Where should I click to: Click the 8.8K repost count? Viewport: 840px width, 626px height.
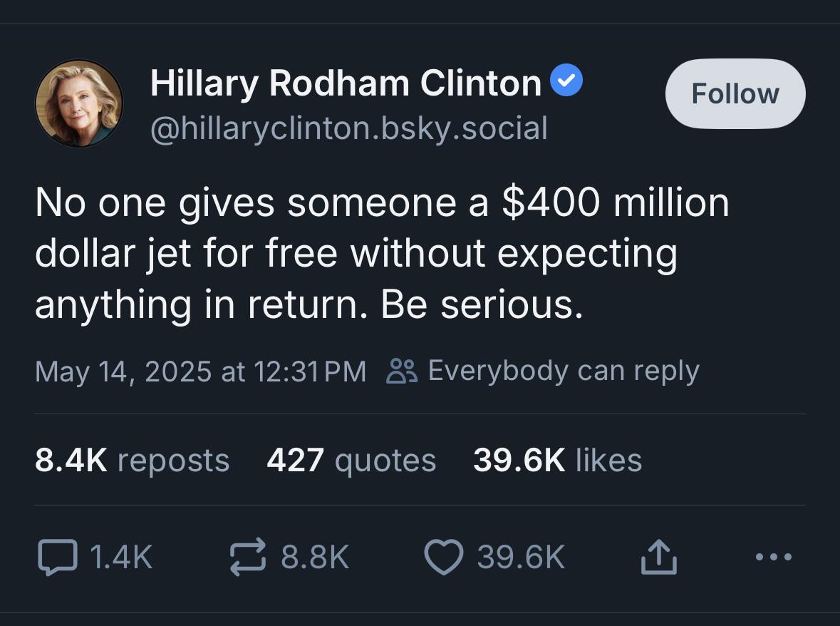pos(315,558)
